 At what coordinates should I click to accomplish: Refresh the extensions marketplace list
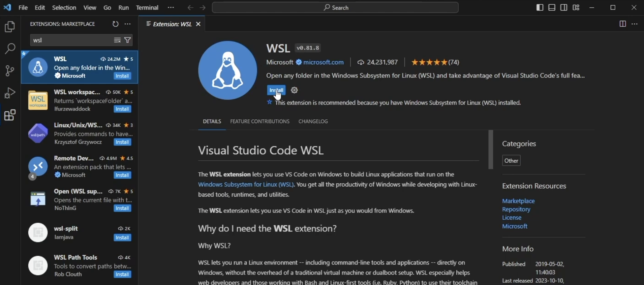coord(115,24)
